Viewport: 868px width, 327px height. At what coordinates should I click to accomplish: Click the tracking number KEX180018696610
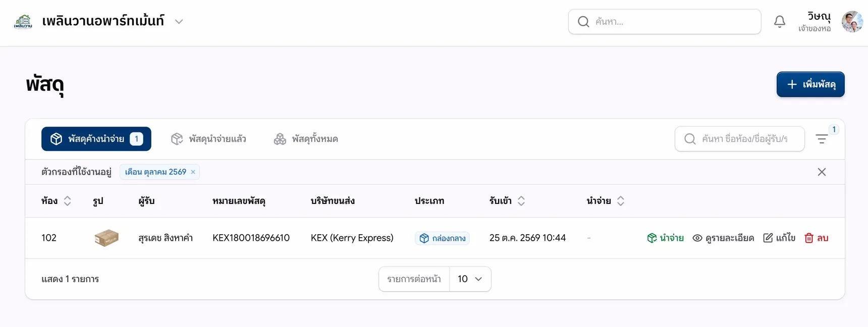click(x=251, y=238)
